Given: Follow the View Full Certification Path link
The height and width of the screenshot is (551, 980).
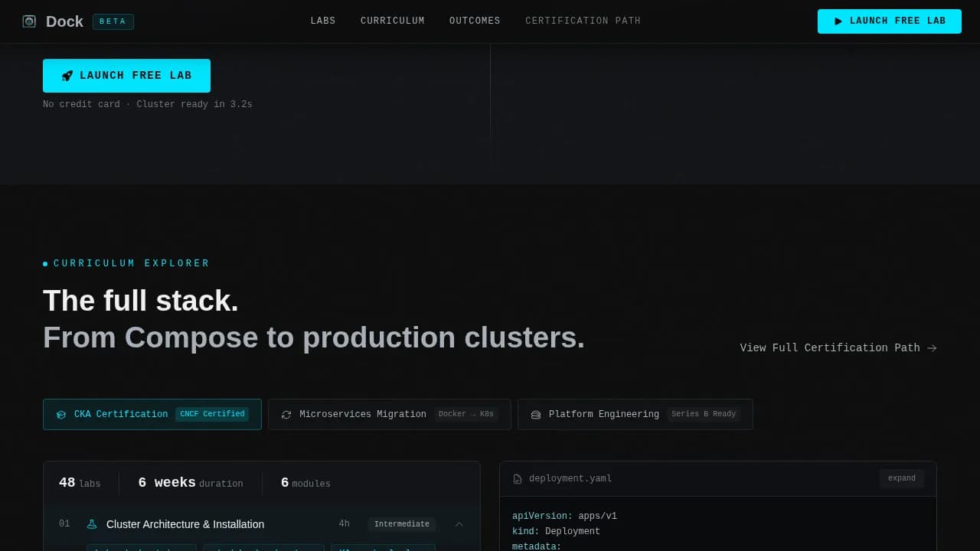Looking at the screenshot, I should point(838,347).
